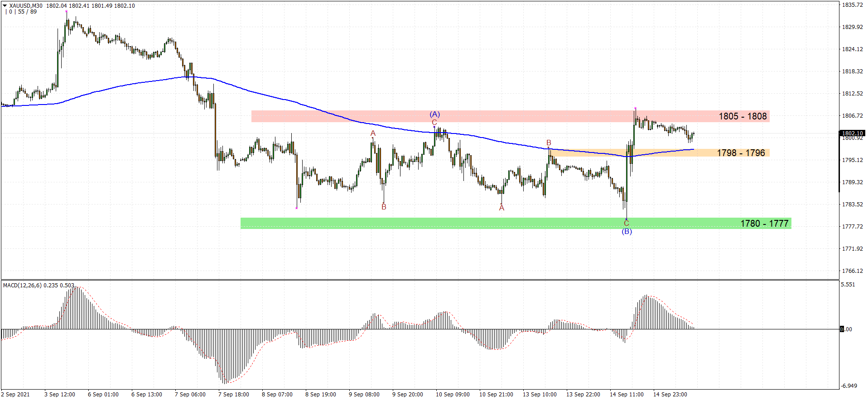Click the 1824.12 price axis label
Image resolution: width=868 pixels, height=400 pixels.
point(852,49)
